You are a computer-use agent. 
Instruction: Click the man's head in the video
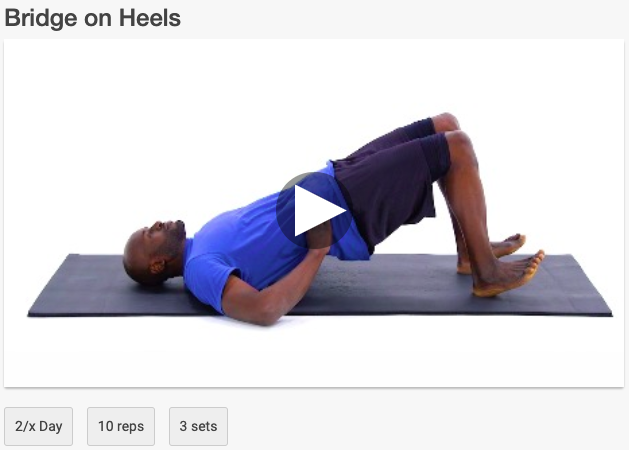pos(152,253)
